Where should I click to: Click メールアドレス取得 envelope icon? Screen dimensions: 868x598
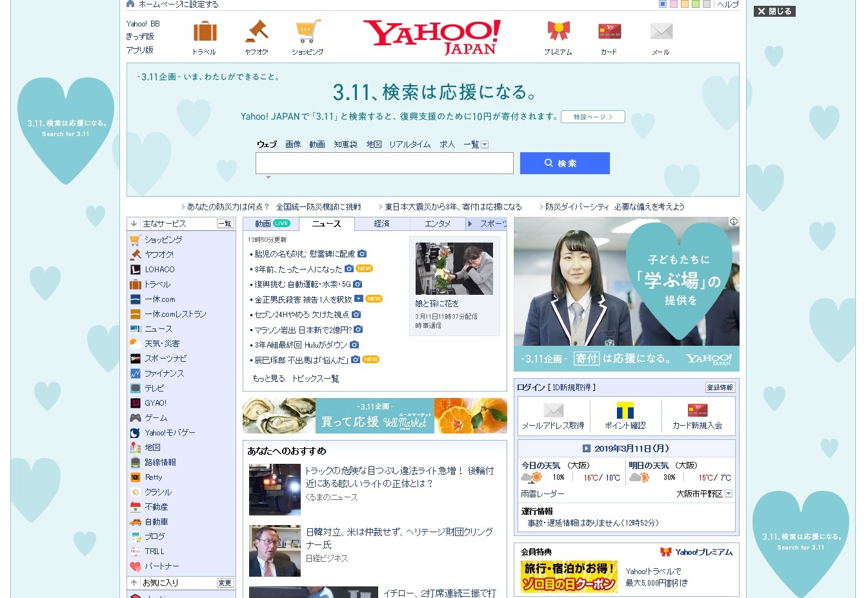coord(553,410)
